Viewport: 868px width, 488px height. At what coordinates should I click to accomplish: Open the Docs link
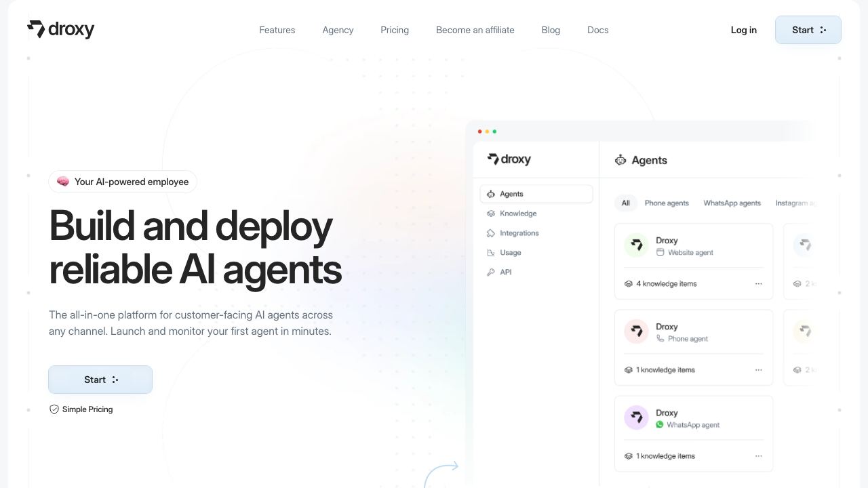click(x=598, y=30)
